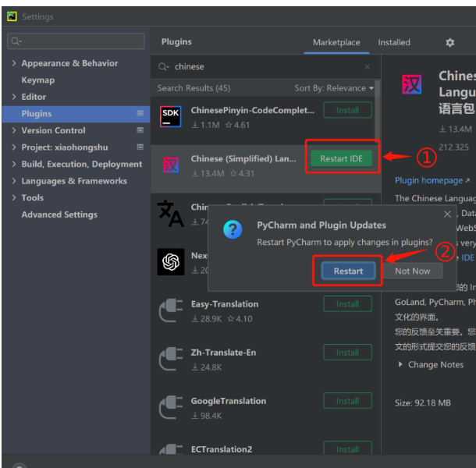Install the GoogleTranslation plugin
Screen dimensions: 476x468
[x=347, y=401]
